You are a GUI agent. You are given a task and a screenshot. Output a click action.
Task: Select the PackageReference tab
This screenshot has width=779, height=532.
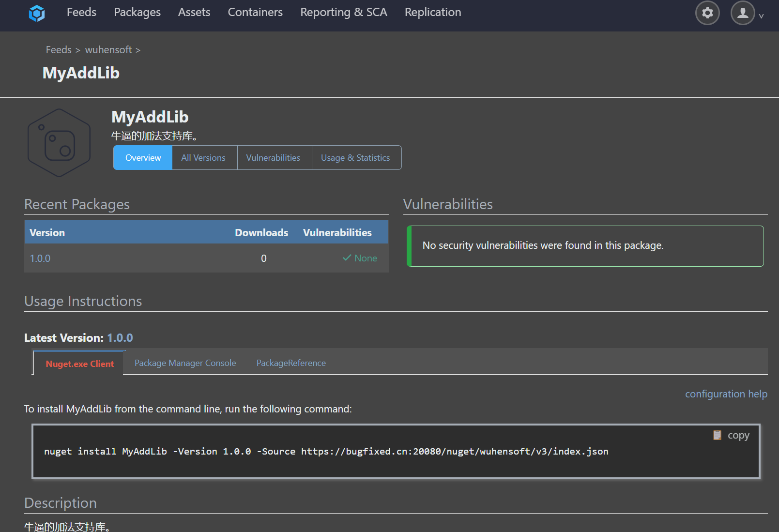point(291,363)
